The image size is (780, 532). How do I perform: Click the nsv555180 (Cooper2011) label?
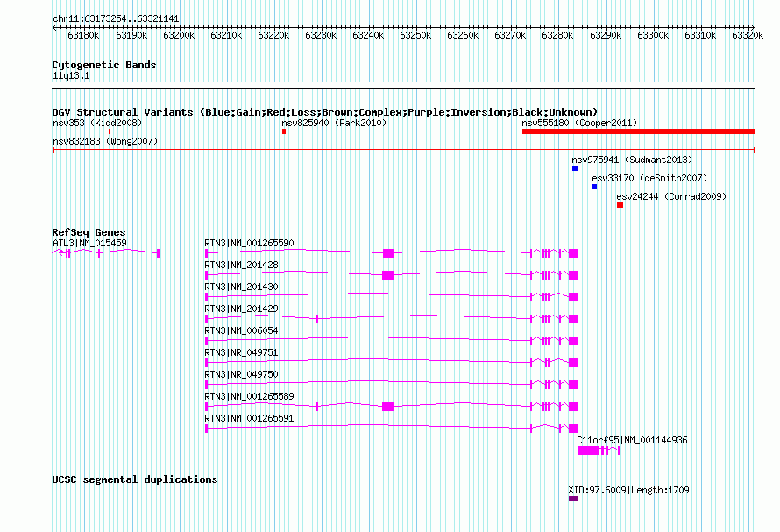[x=579, y=123]
